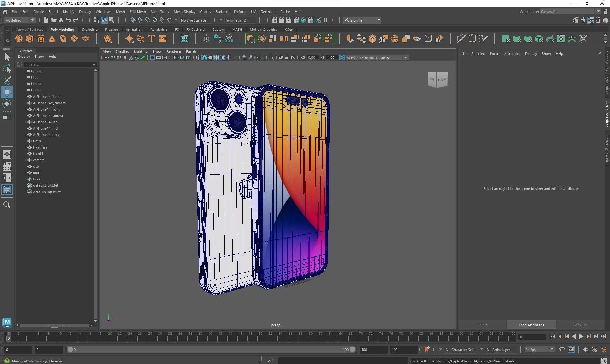Click the play forwards button
This screenshot has width=610, height=364.
[x=581, y=336]
